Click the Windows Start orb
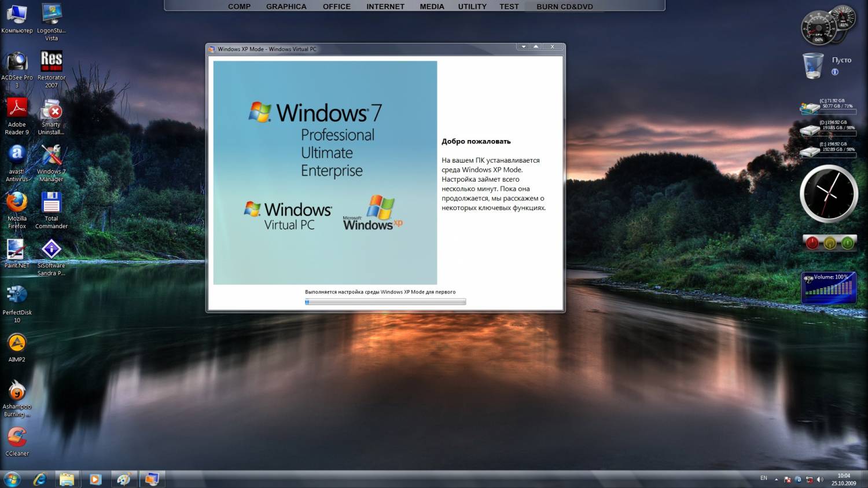The width and height of the screenshot is (868, 488). pos(12,479)
